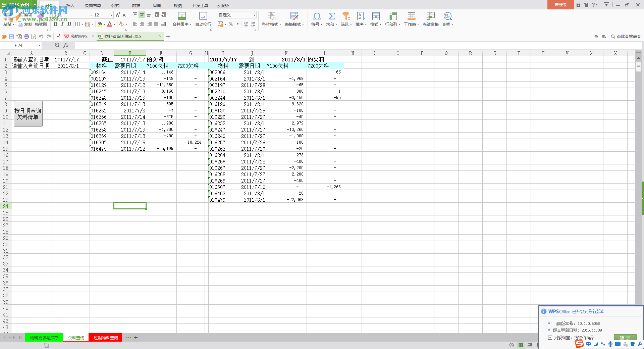Click the freeze panes icon
The height and width of the screenshot is (349, 644).
430,16
